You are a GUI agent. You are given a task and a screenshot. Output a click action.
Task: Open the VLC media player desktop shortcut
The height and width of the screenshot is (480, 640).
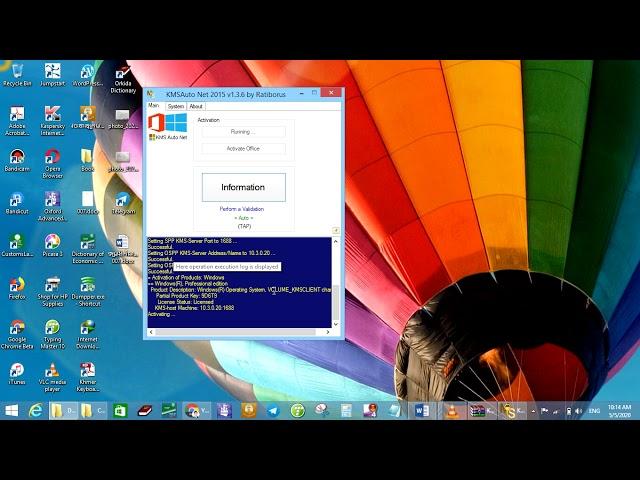pyautogui.click(x=52, y=377)
